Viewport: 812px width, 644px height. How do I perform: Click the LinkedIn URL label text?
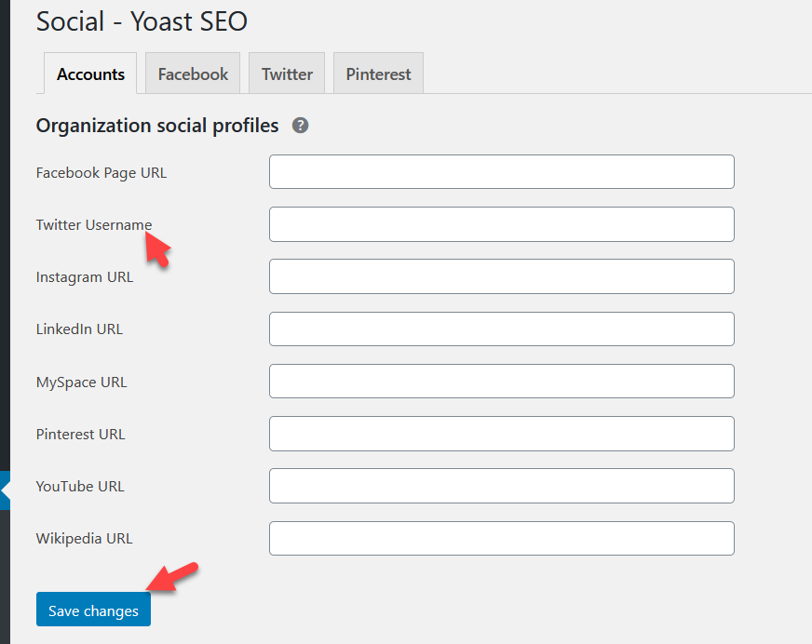pos(79,329)
